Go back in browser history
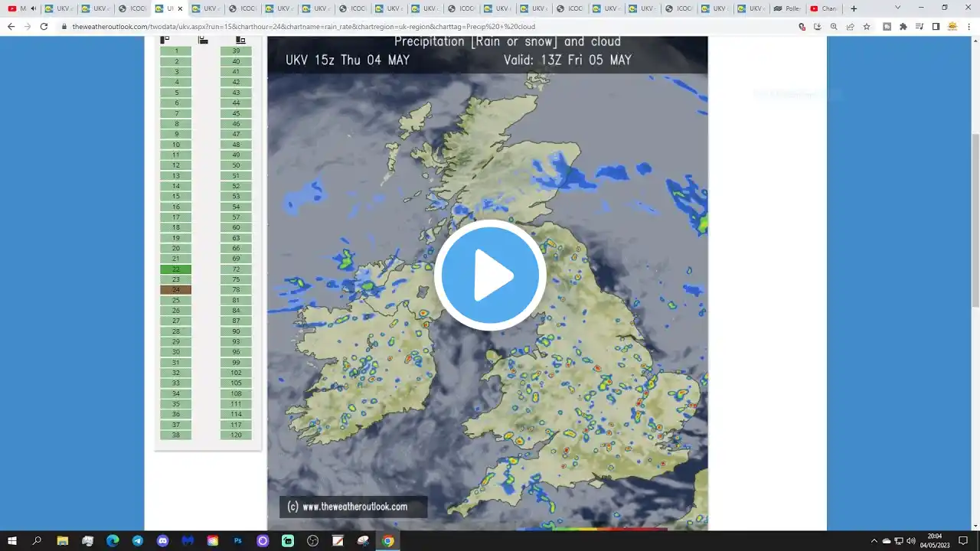This screenshot has height=551, width=980. tap(11, 26)
